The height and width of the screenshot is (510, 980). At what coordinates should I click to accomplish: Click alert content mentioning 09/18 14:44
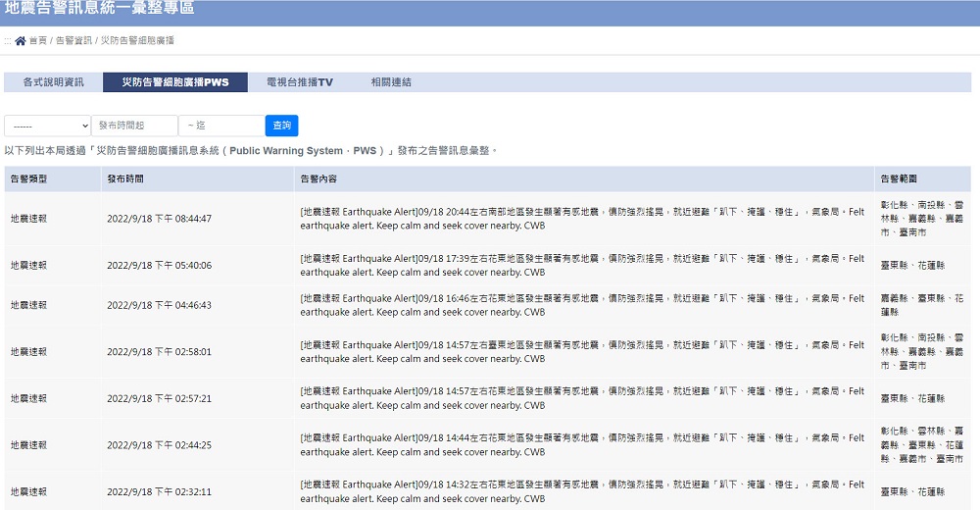pos(582,445)
